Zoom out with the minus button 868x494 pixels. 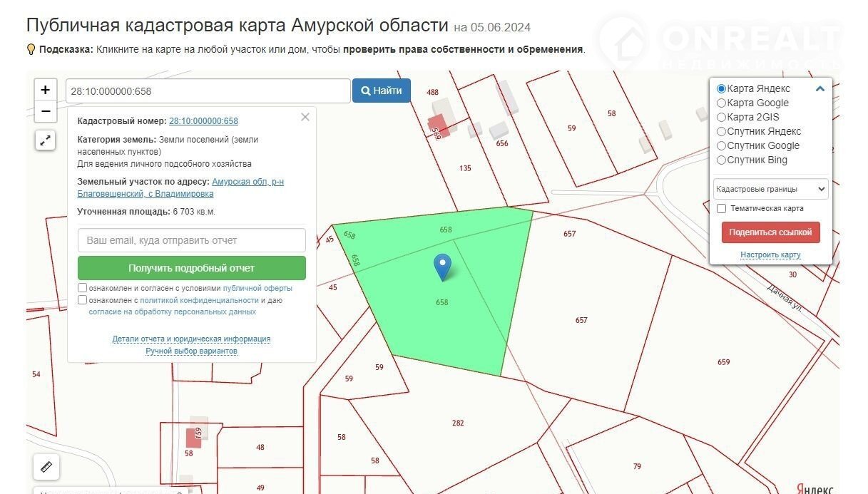point(45,111)
